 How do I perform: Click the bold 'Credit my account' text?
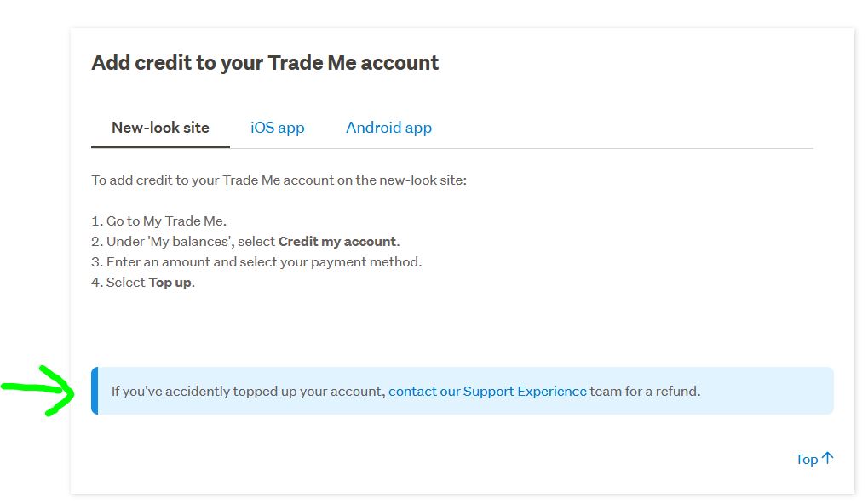pos(336,242)
